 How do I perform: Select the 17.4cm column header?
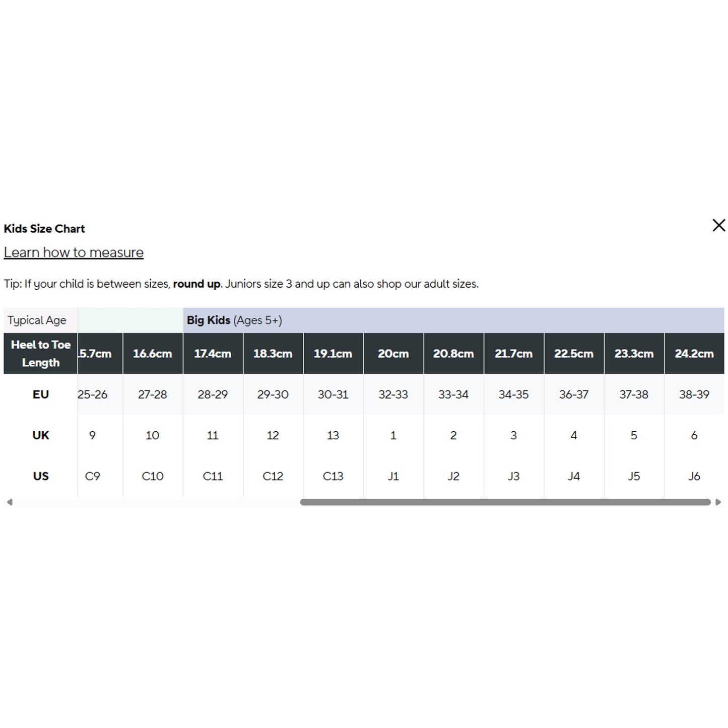pyautogui.click(x=213, y=354)
